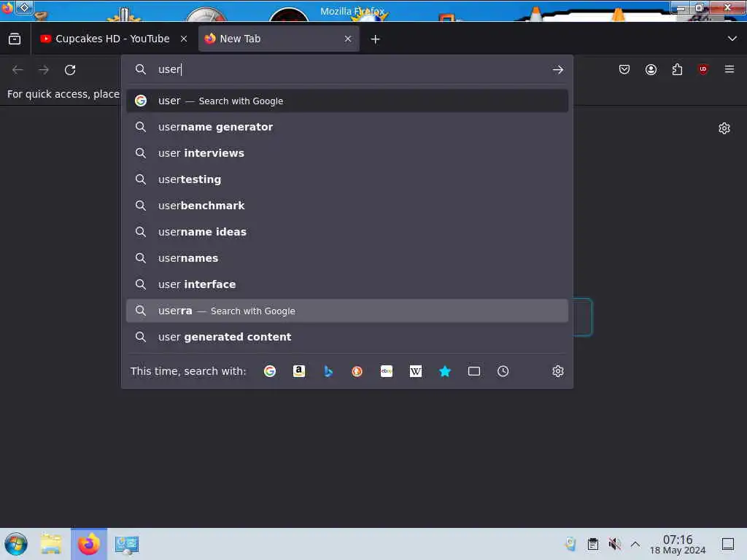Open the weather tray icon
This screenshot has height=560, width=747.
point(570,544)
